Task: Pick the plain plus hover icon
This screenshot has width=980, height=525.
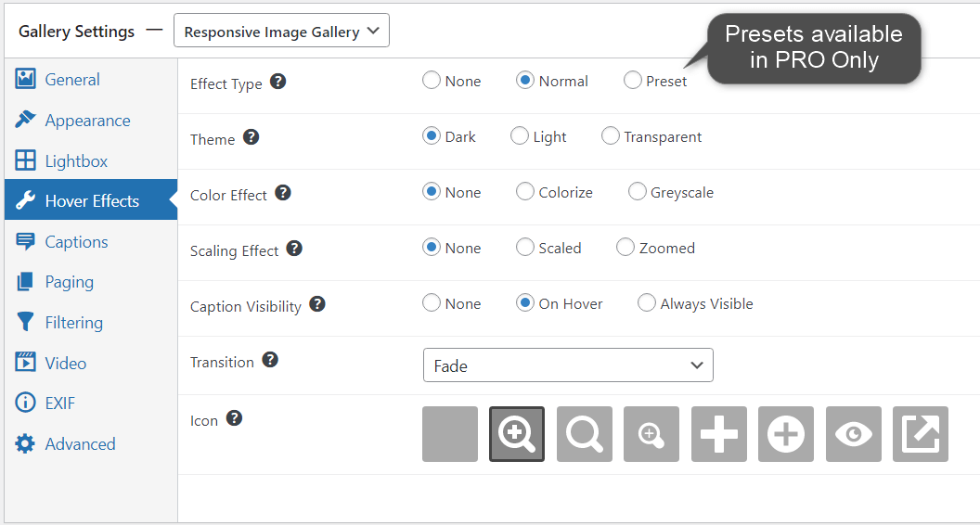Action: click(x=718, y=434)
